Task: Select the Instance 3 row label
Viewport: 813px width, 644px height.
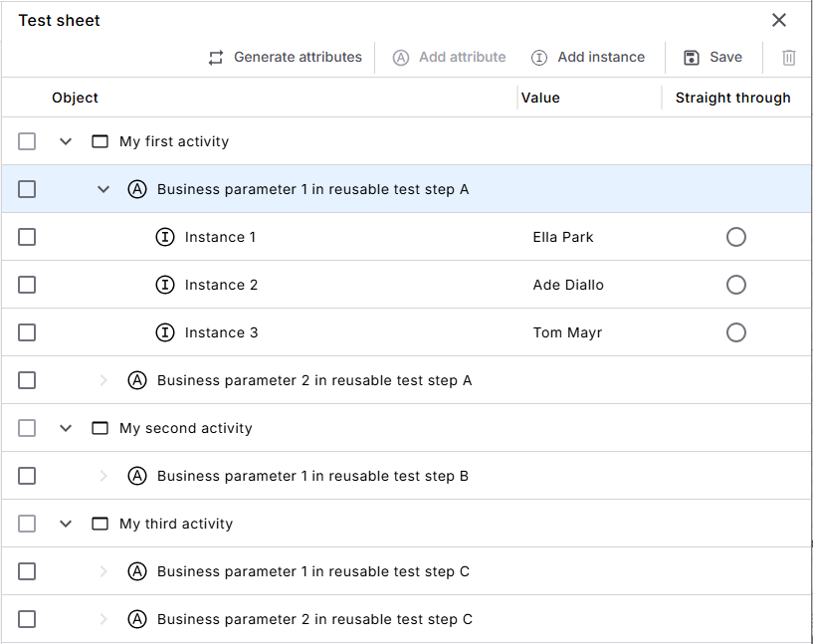Action: pos(221,332)
